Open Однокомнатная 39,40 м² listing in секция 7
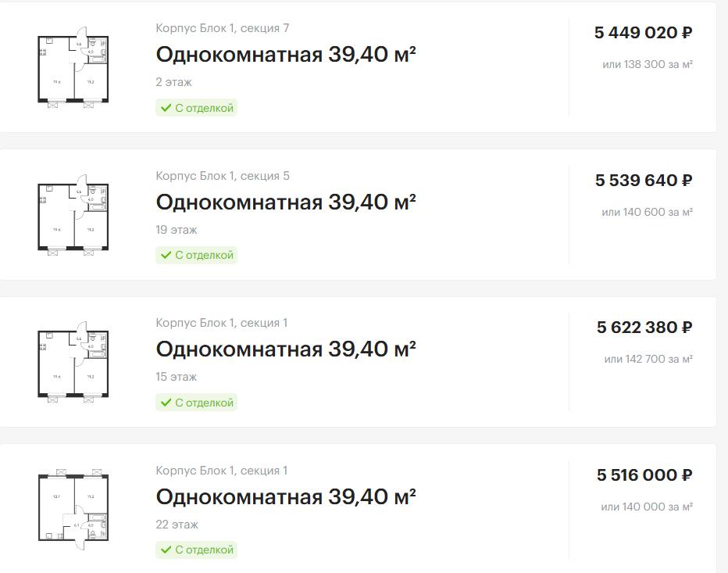This screenshot has height=573, width=728. pyautogui.click(x=286, y=55)
